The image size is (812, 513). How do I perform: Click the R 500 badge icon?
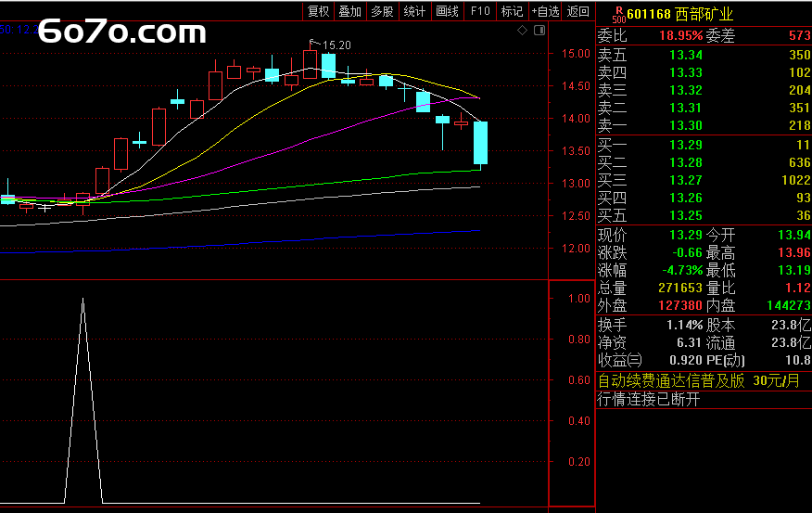[x=618, y=15]
